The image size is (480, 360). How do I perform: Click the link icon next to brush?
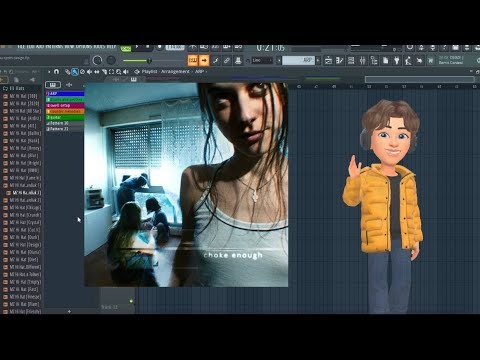tap(227, 61)
